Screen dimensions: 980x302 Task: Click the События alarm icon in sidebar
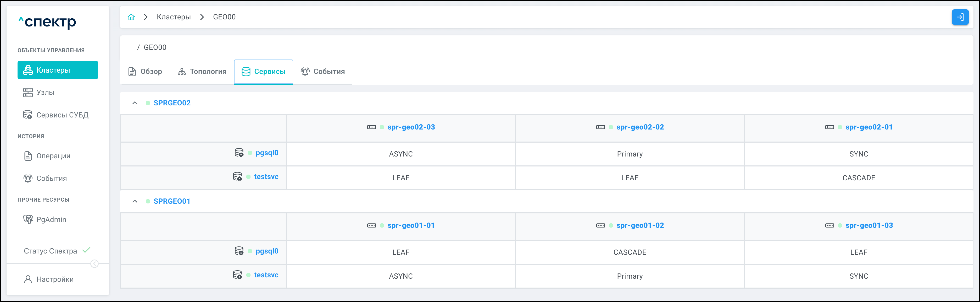click(x=28, y=178)
